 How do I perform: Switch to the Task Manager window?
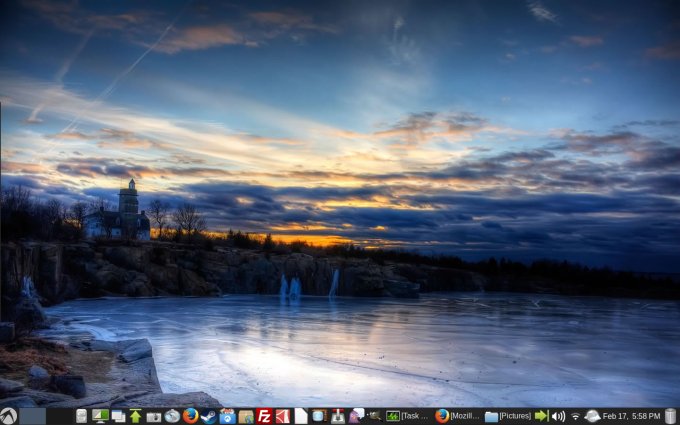click(x=408, y=416)
